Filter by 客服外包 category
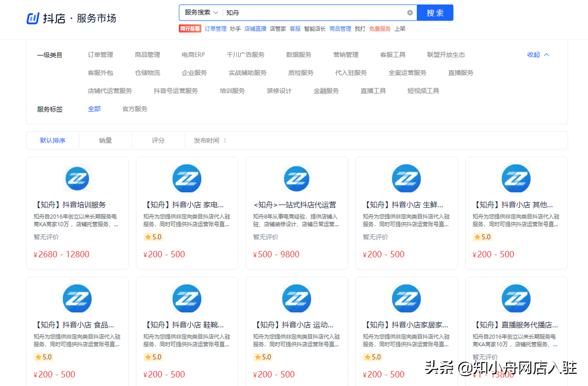 (x=100, y=73)
